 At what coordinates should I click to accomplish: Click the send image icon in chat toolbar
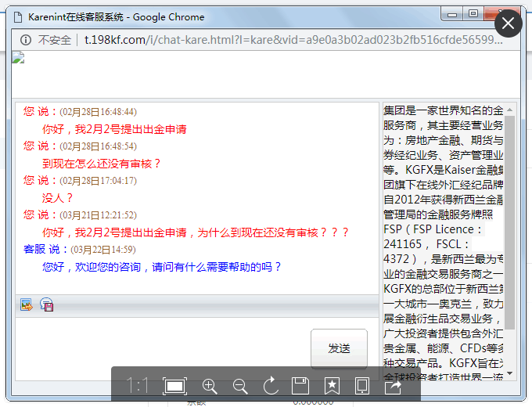pyautogui.click(x=26, y=305)
